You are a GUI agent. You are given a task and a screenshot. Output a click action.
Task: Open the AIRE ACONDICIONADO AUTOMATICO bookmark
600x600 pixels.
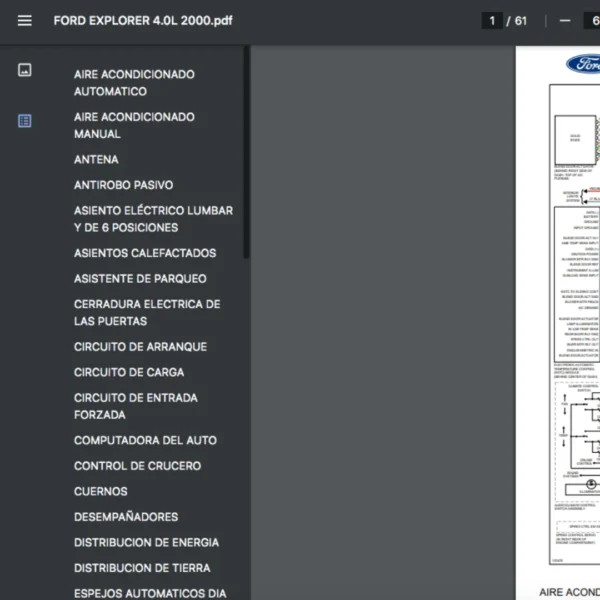[134, 83]
